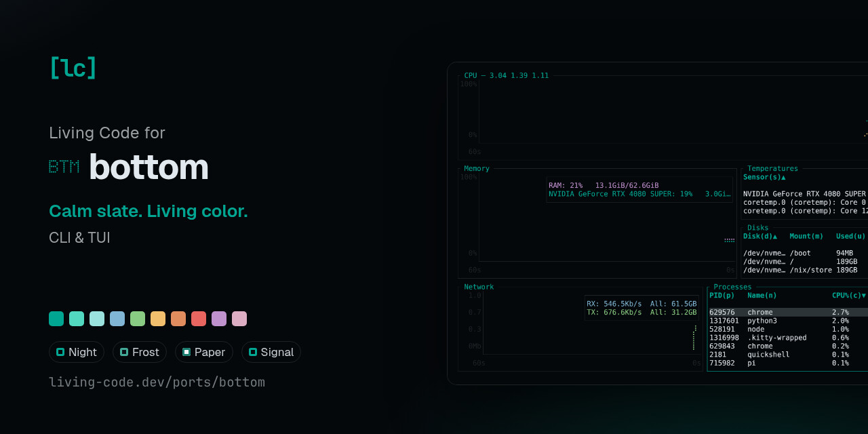
Task: Click the [lc] Living Code logo
Action: tap(73, 68)
